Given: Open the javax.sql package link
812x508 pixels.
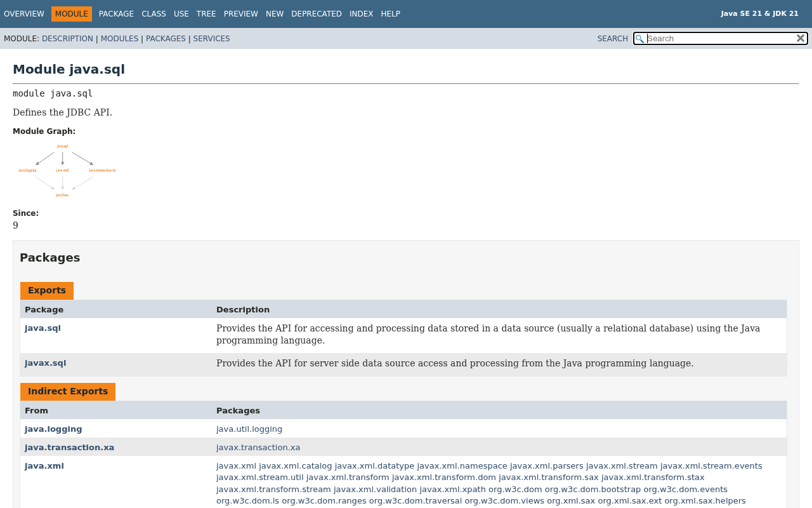Looking at the screenshot, I should 45,363.
